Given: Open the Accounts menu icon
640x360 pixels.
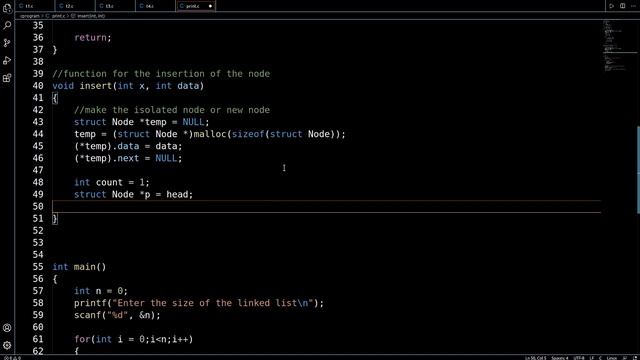Looking at the screenshot, I should [7, 328].
